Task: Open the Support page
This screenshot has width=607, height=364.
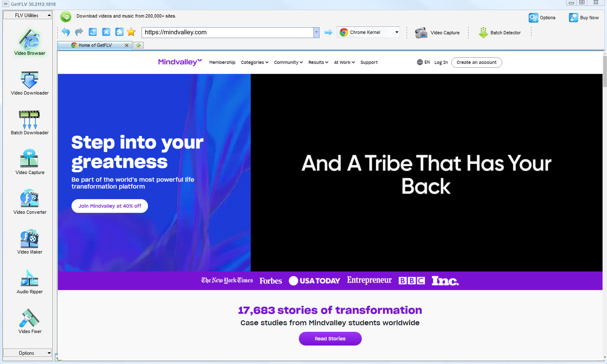Action: pos(369,62)
